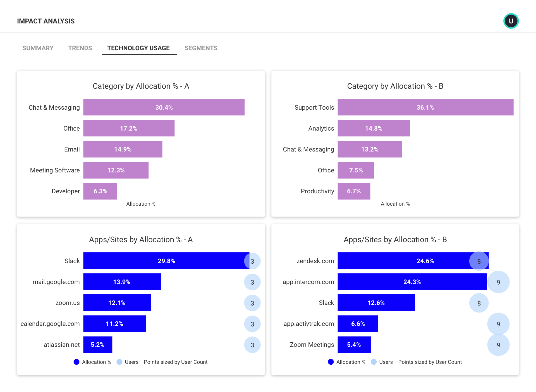
Task: Click the Developer category label
Action: click(x=66, y=191)
